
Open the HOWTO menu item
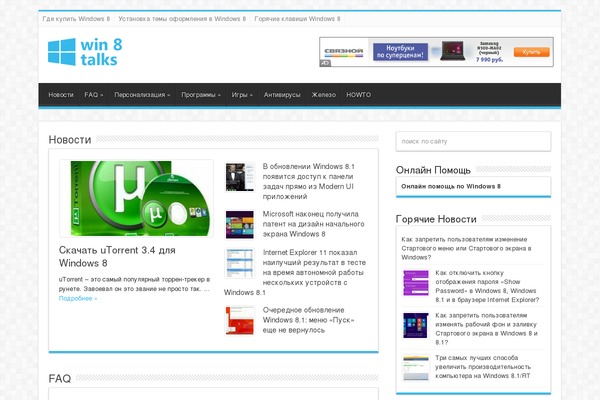pos(359,95)
